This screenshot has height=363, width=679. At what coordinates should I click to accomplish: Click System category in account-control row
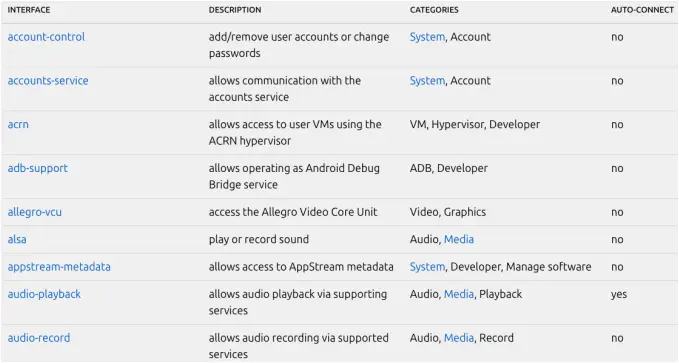click(x=427, y=37)
